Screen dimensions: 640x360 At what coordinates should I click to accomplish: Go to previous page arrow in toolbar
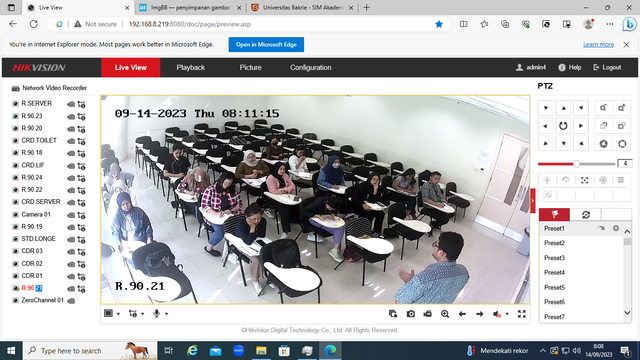tap(462, 314)
